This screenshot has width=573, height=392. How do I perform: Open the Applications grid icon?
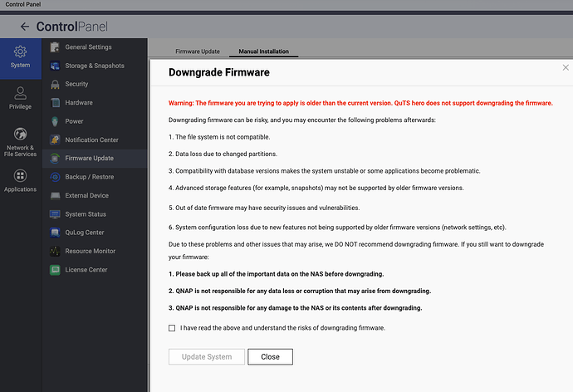(x=20, y=176)
